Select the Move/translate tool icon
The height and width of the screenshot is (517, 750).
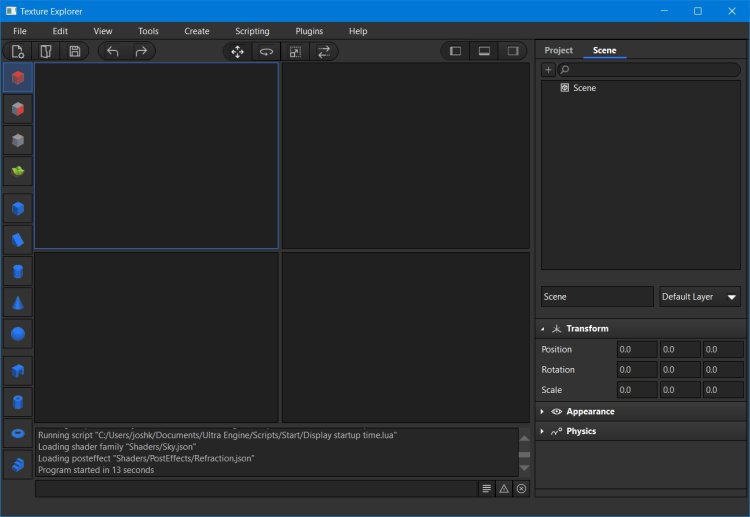click(237, 51)
